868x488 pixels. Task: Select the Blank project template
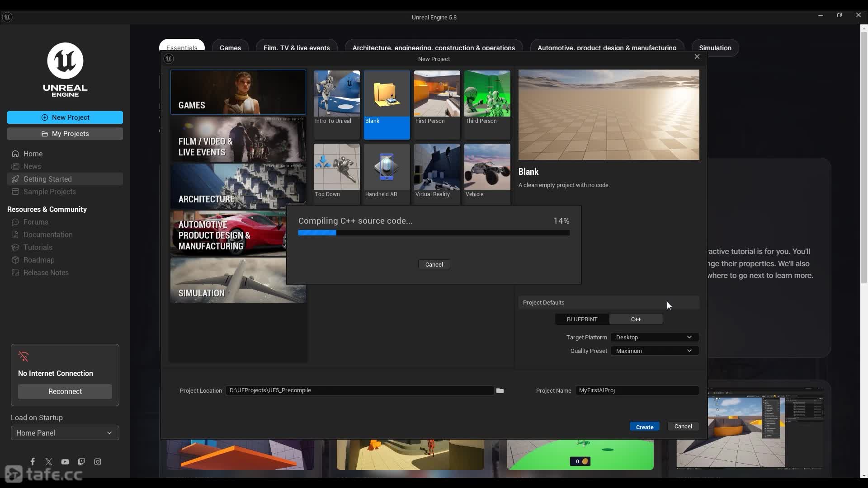coord(387,105)
